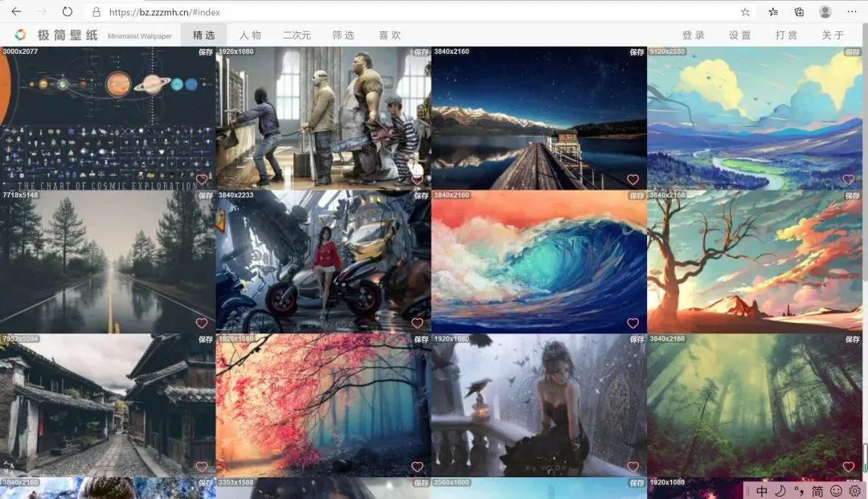Save the girl with ravens wallpaper
This screenshot has width=868, height=499.
637,339
